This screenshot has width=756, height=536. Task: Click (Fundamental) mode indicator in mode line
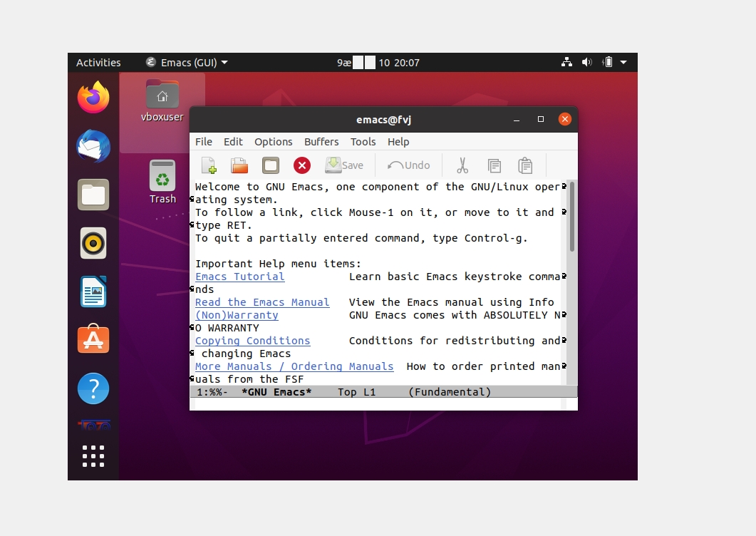pos(450,392)
